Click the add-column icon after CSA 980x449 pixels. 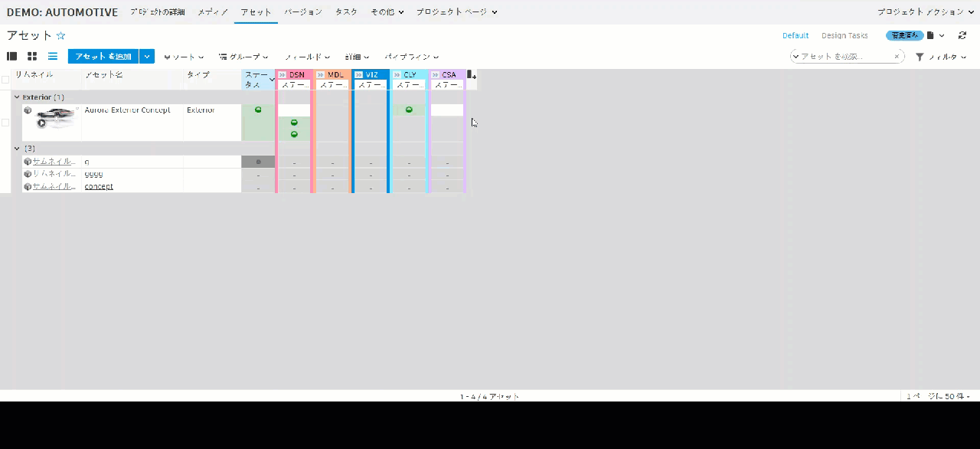click(x=472, y=75)
